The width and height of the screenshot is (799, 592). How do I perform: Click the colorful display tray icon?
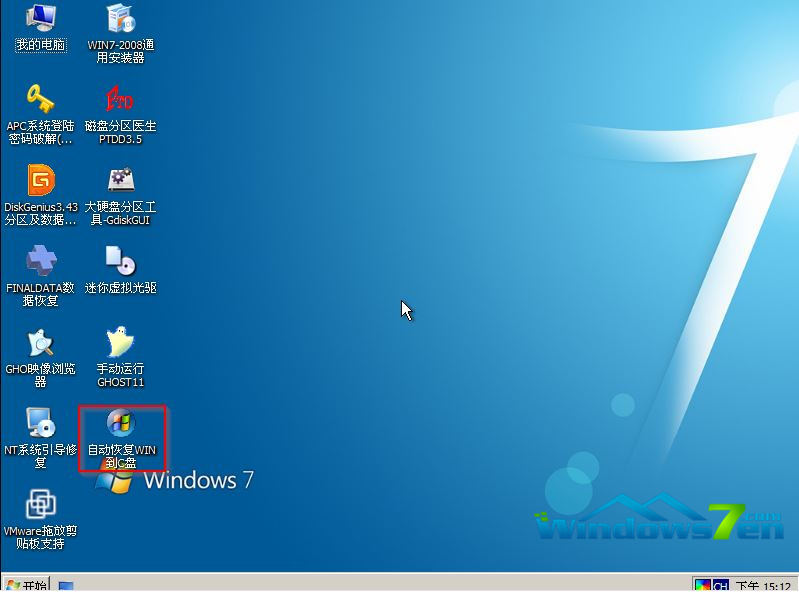[703, 586]
